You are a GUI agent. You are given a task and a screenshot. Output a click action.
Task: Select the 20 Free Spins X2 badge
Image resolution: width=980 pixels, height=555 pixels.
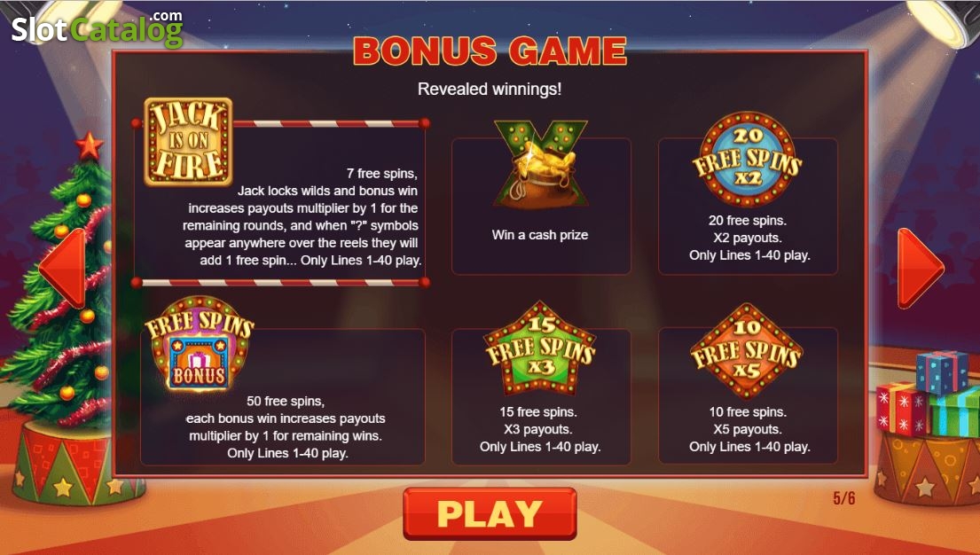coord(747,160)
